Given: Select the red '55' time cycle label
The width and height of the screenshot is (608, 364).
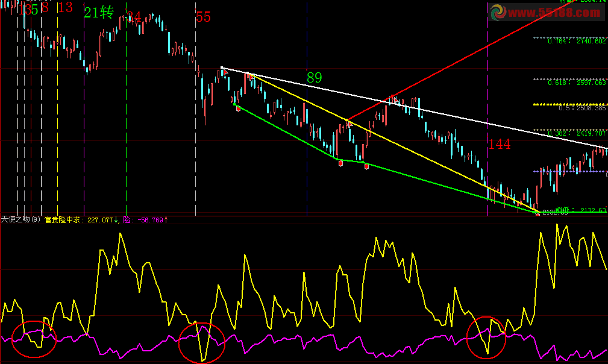Looking at the screenshot, I should [203, 17].
